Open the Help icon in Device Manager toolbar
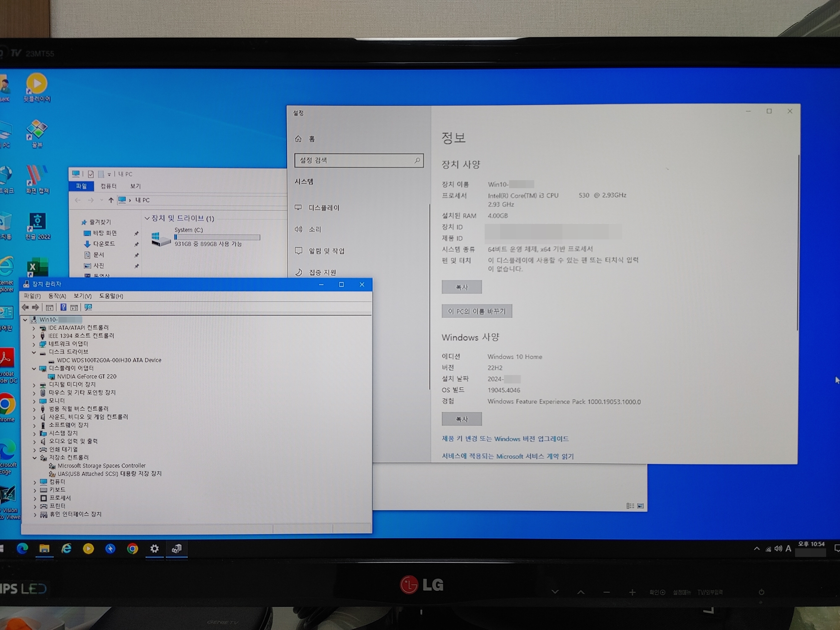 (63, 307)
